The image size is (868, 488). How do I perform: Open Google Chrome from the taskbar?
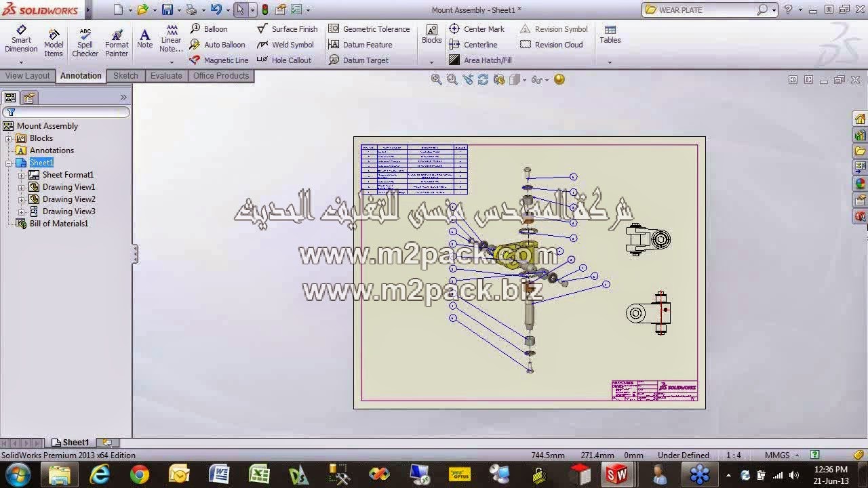[140, 474]
